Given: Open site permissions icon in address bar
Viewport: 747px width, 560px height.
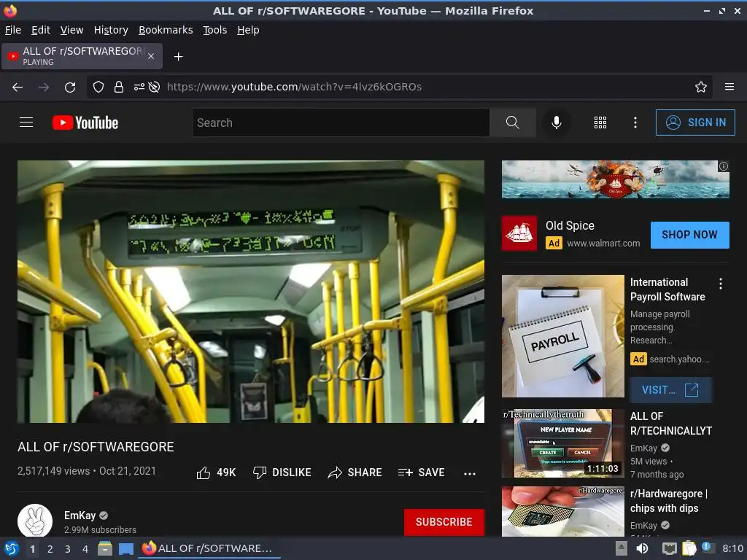Looking at the screenshot, I should [139, 87].
